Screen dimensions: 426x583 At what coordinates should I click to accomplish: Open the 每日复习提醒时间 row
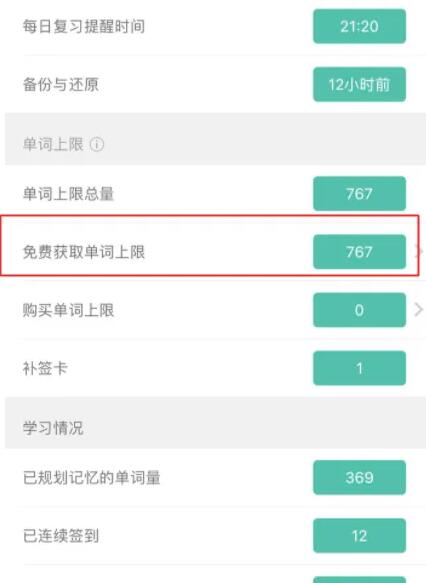point(215,26)
